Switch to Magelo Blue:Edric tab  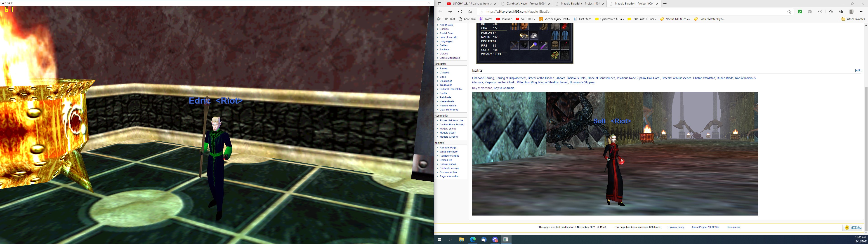(x=579, y=4)
